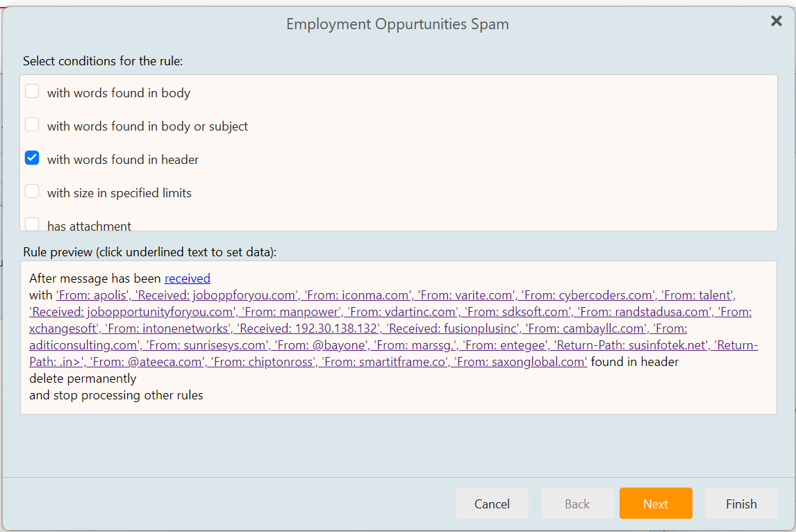Click 'found in header' text in preview
Viewport: 796px width, 532px height.
pyautogui.click(x=635, y=362)
